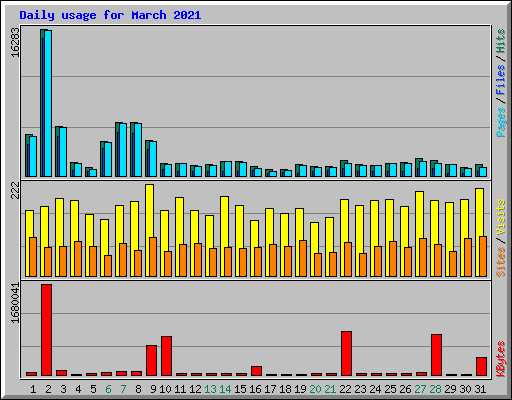This screenshot has height=400, width=512.
Task: Click the KBytes legend label
Action: [x=501, y=359]
